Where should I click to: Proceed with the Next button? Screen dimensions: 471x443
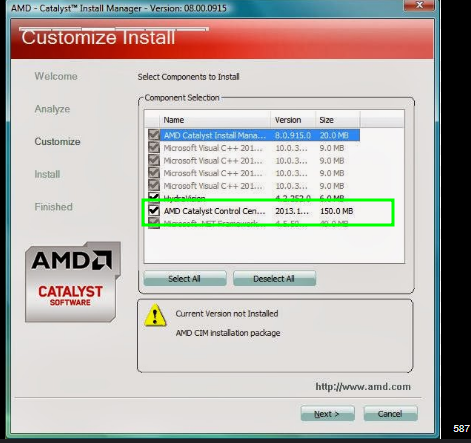pyautogui.click(x=327, y=414)
